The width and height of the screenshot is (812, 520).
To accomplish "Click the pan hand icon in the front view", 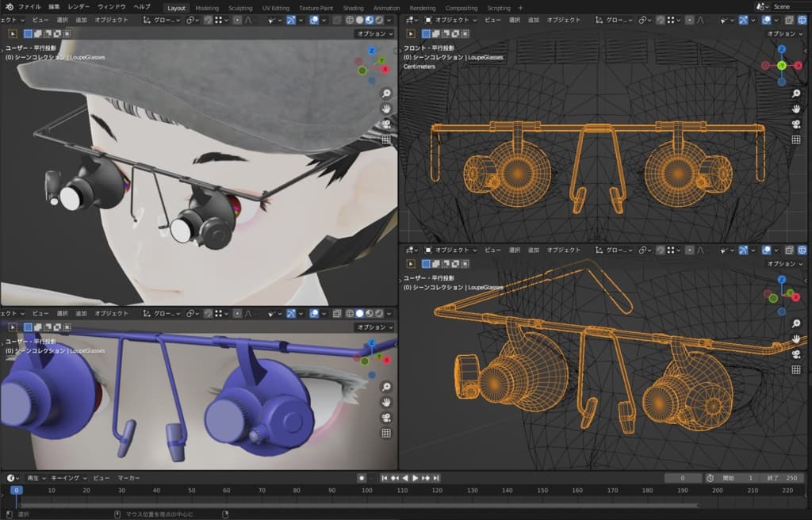I will coord(796,108).
